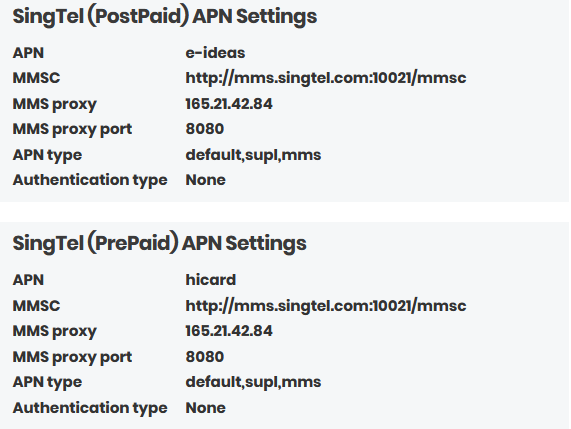Click the 'MMSC' label in PostPaid section
This screenshot has width=571, height=429.
[36, 78]
